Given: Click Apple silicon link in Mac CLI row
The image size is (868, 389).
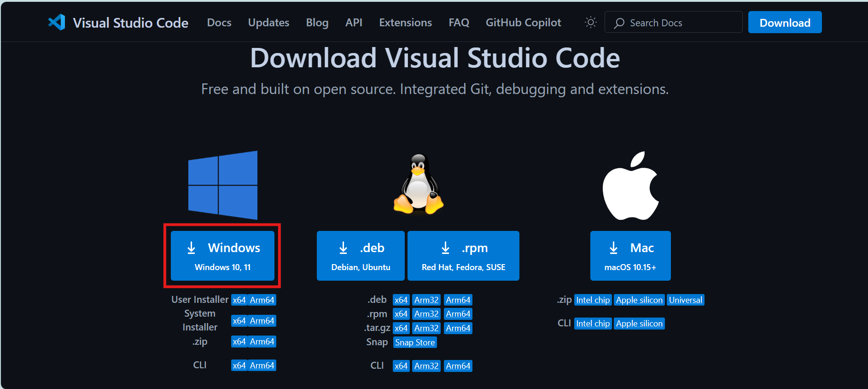Looking at the screenshot, I should click(x=640, y=324).
